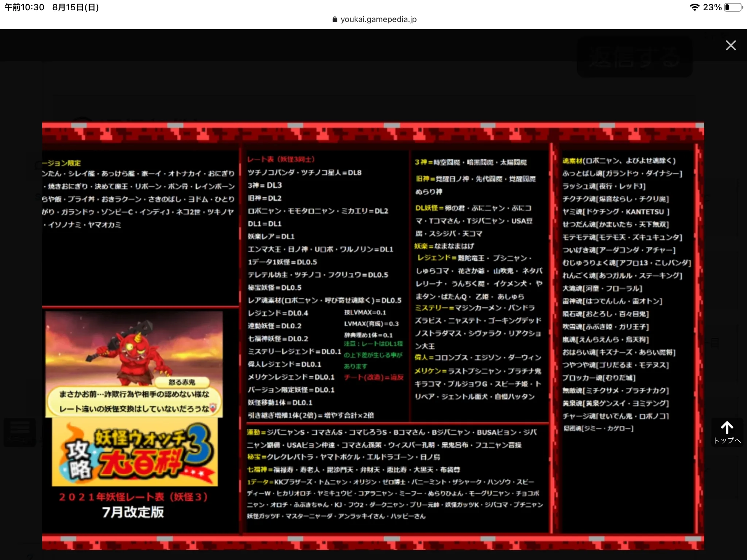Tap the 妖楽レア=DL1 line
Viewport: 747px width, 560px height.
click(x=271, y=236)
